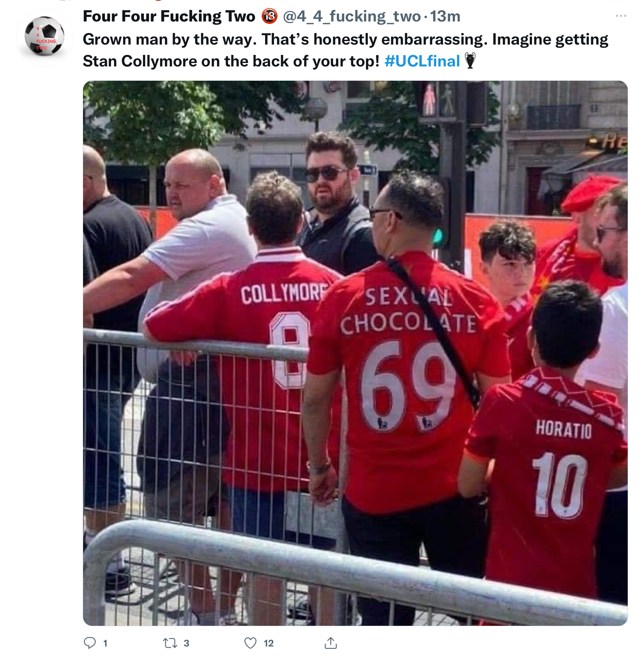Open the share arrow icon
Image resolution: width=644 pixels, height=660 pixels.
point(331,643)
